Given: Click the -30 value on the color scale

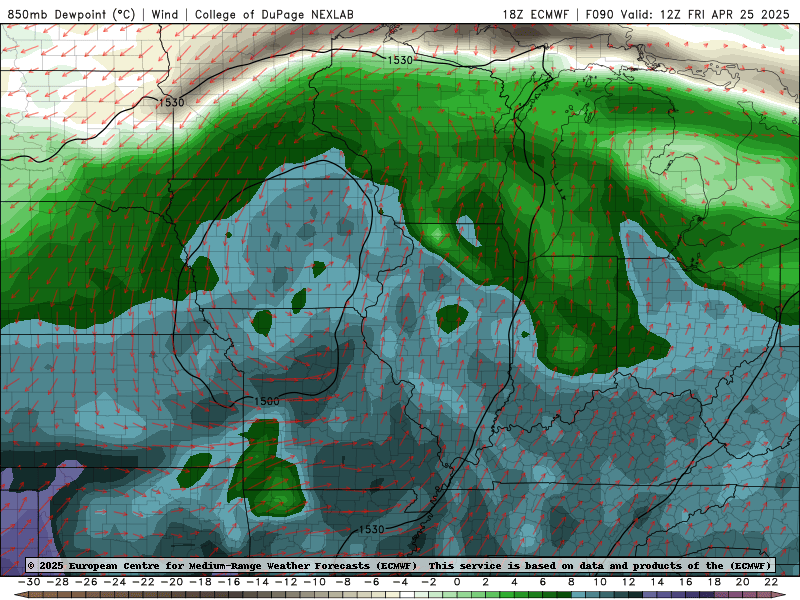Looking at the screenshot, I should (x=29, y=582).
